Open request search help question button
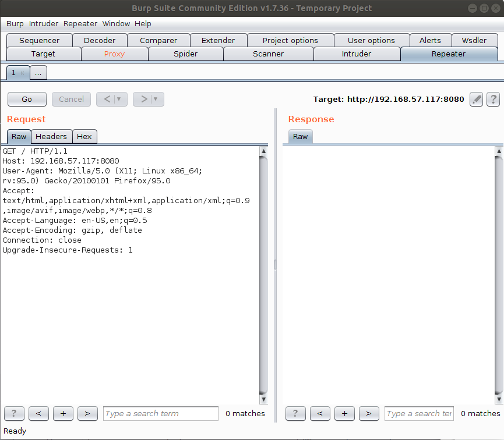This screenshot has height=440, width=504. (14, 413)
